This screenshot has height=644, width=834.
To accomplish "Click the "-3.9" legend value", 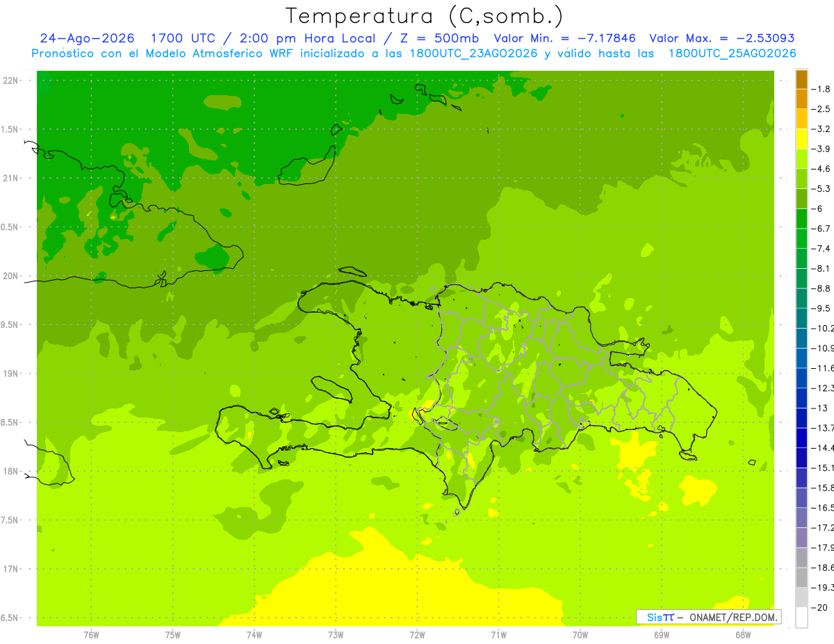I will coord(821,149).
